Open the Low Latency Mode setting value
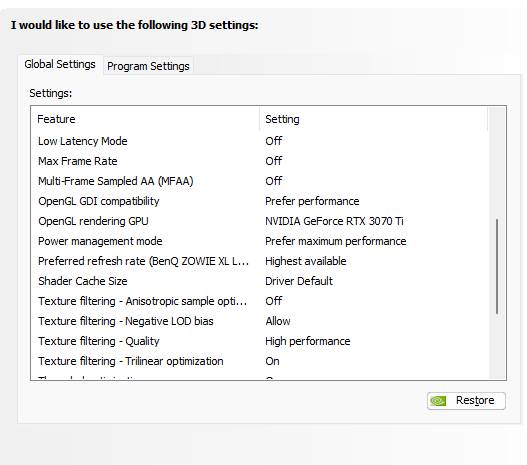This screenshot has width=527, height=465. (x=274, y=141)
